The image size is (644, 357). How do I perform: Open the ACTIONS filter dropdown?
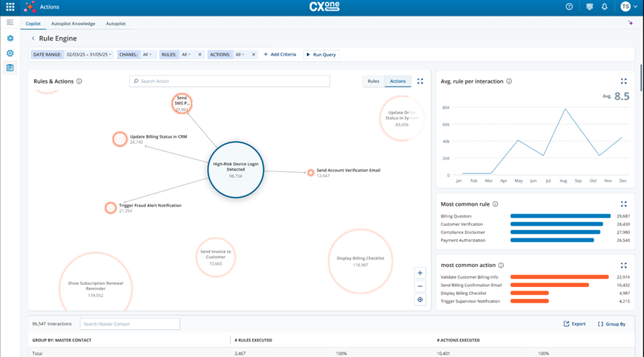point(239,54)
